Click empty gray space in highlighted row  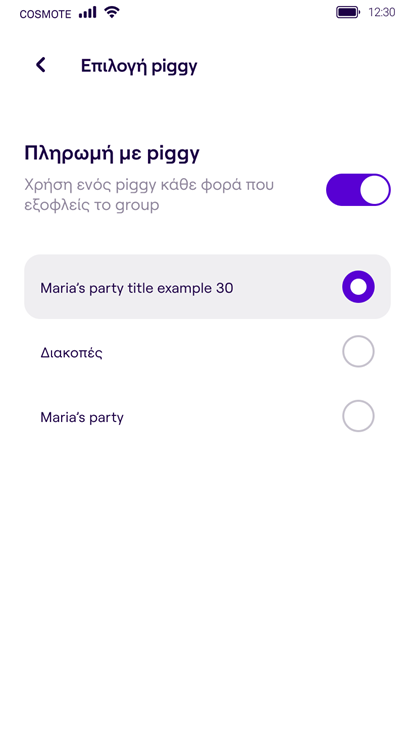pos(287,287)
